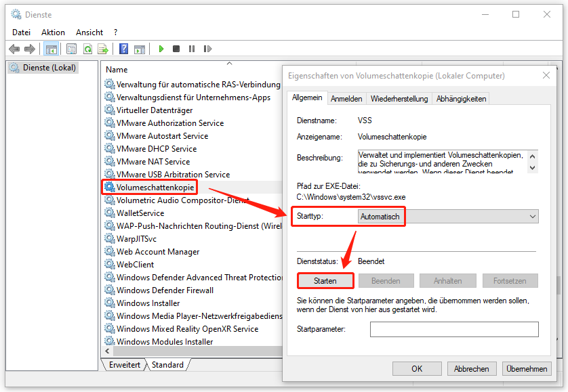
Task: Click the Übernehmen button
Action: (x=527, y=368)
